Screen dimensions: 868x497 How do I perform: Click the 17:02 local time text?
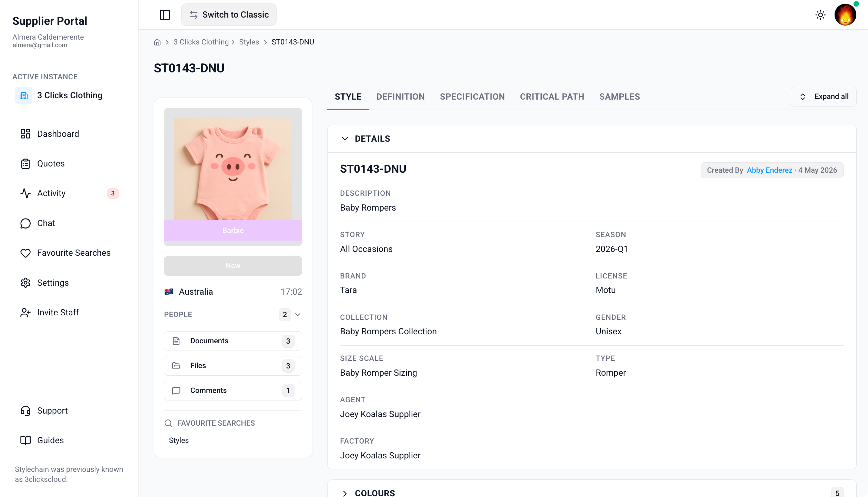291,292
